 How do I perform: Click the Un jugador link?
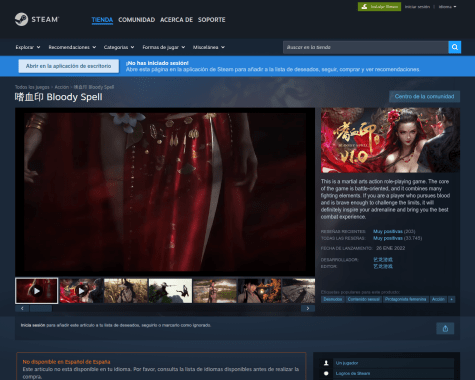click(347, 363)
